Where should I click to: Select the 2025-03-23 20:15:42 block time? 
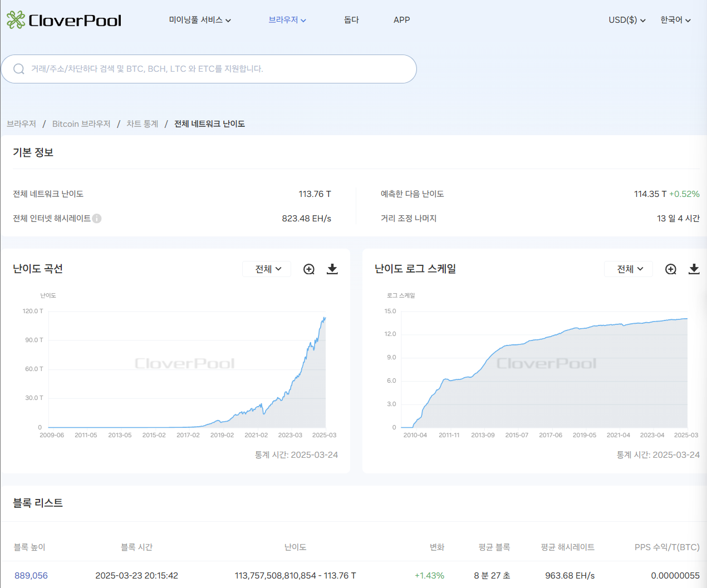[137, 576]
